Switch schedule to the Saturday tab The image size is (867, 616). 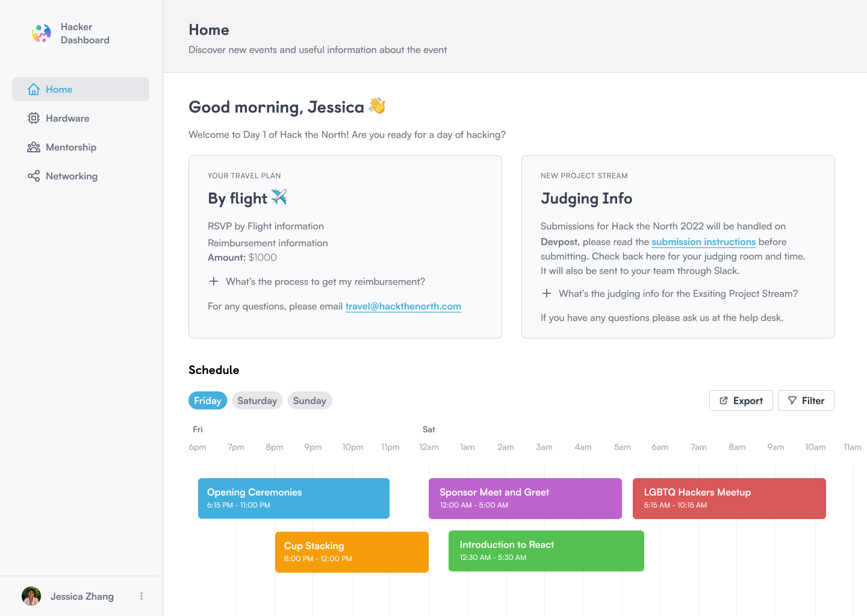pos(257,400)
